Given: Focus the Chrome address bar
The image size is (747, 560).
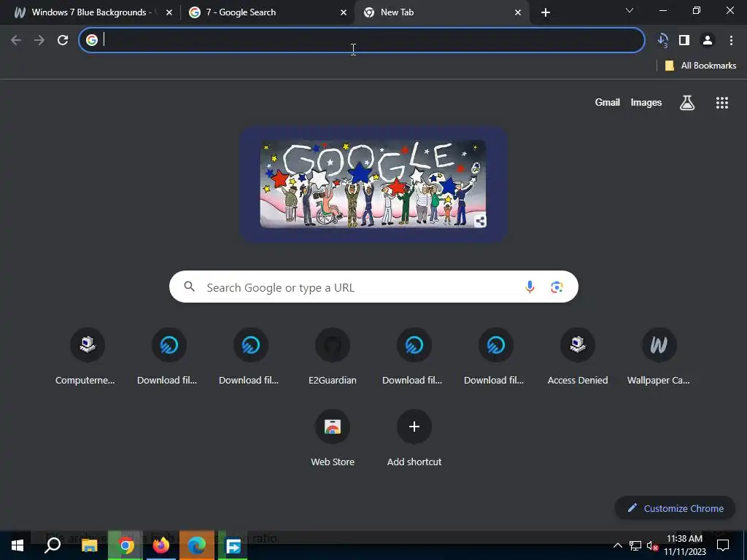Looking at the screenshot, I should [362, 40].
